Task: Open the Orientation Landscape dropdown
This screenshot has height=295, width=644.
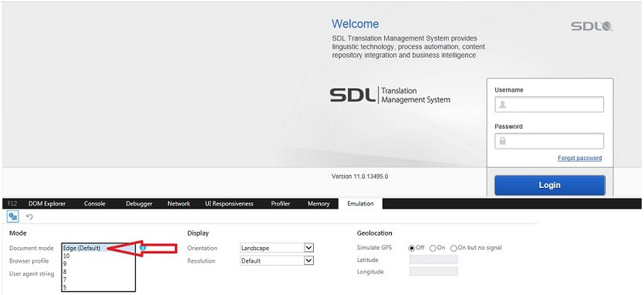Action: click(277, 248)
